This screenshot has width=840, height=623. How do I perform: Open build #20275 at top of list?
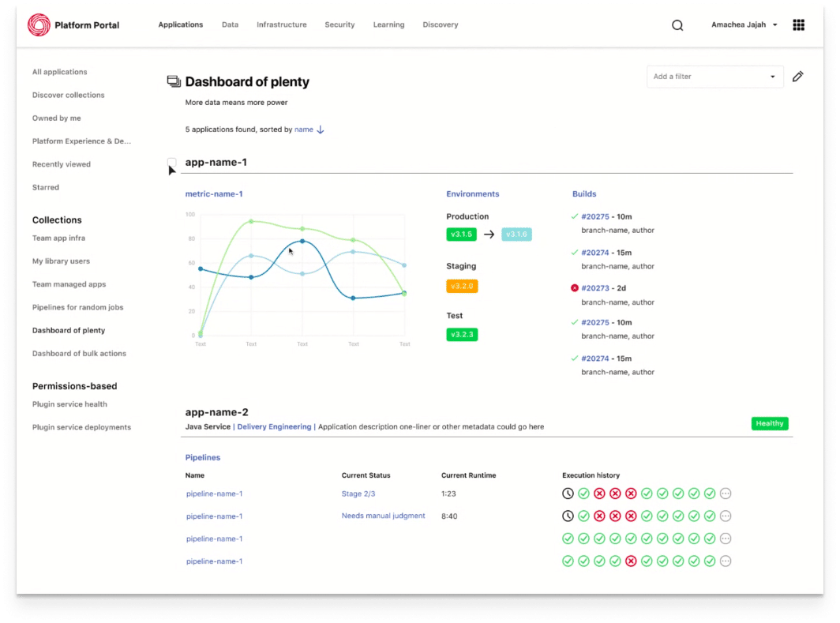595,216
